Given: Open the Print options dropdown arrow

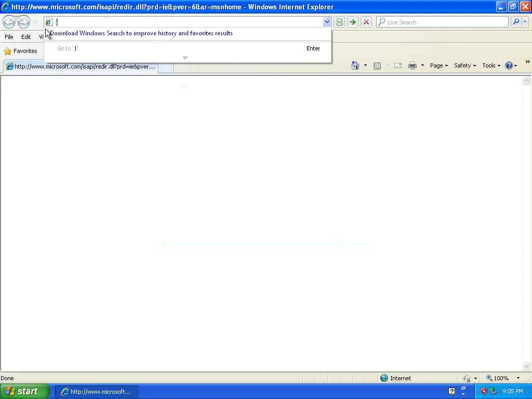Looking at the screenshot, I should click(x=422, y=65).
